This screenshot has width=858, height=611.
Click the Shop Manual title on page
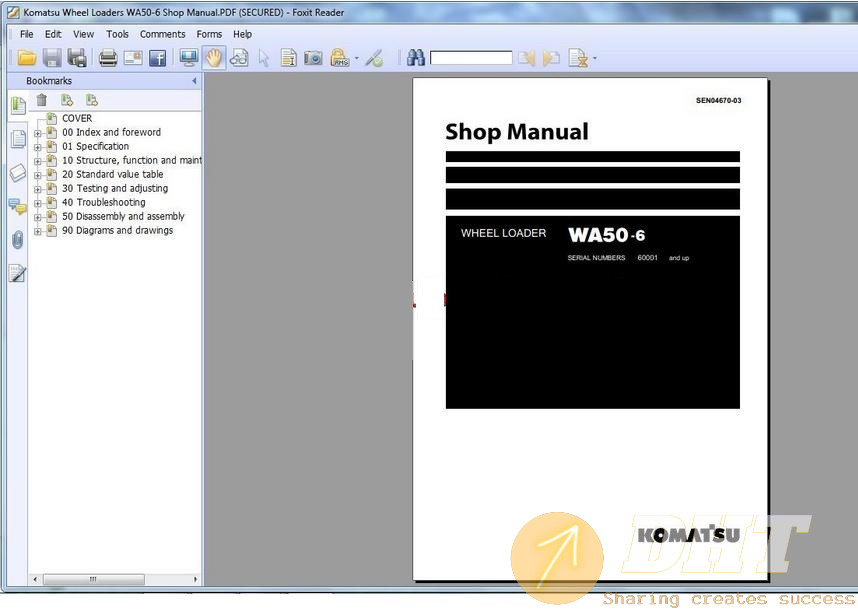517,132
